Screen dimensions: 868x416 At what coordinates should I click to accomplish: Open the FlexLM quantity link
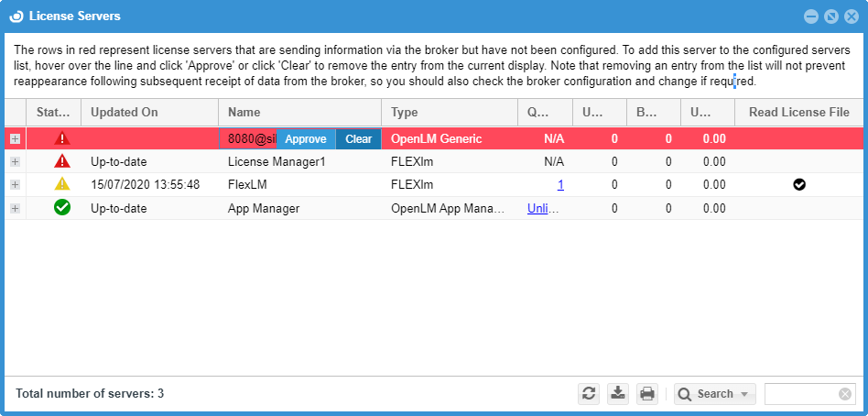click(560, 184)
